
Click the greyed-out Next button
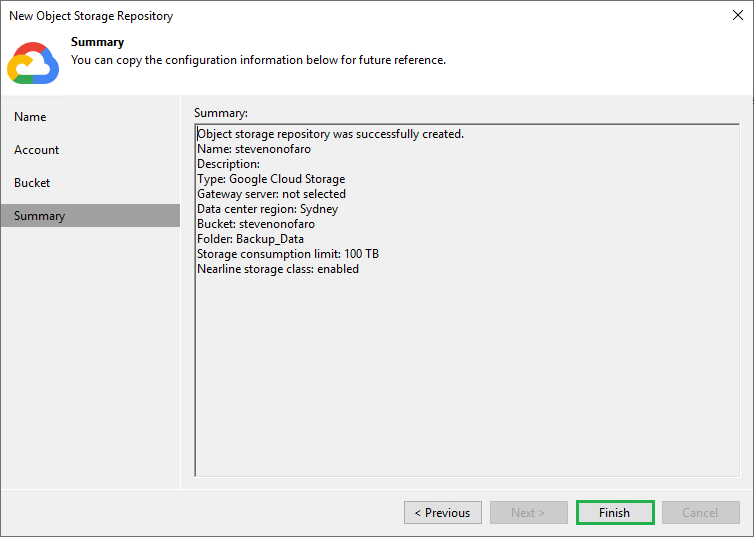(x=528, y=513)
